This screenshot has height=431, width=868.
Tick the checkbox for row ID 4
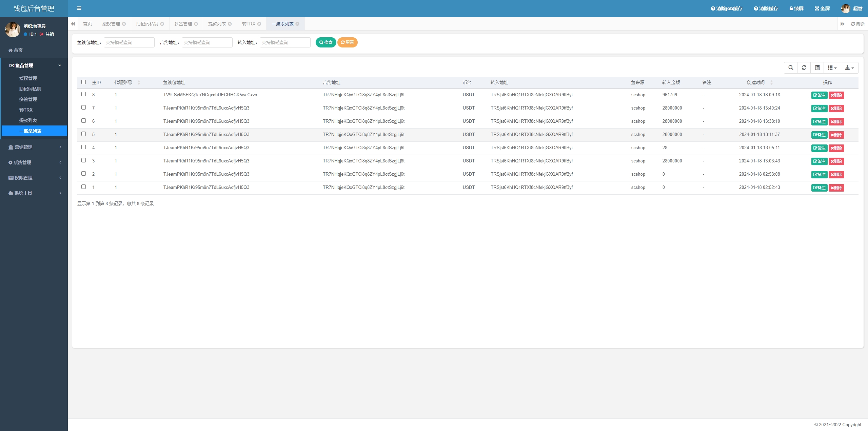84,147
